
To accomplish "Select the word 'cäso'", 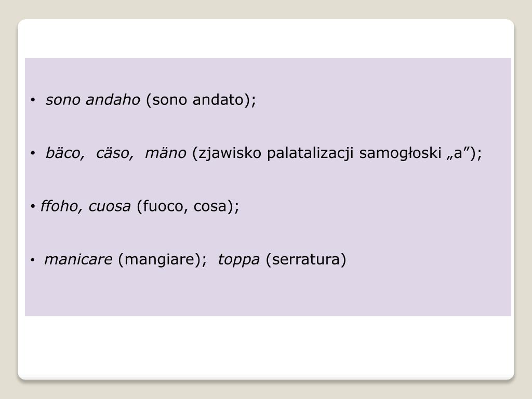I will (x=115, y=153).
